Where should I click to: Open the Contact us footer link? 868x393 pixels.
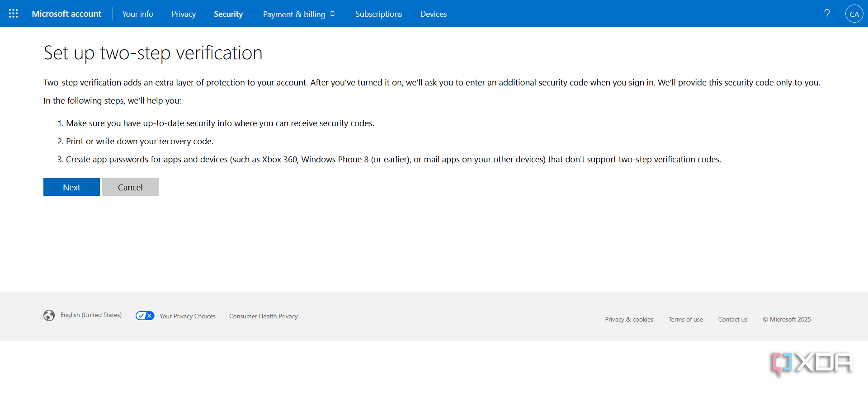tap(733, 319)
